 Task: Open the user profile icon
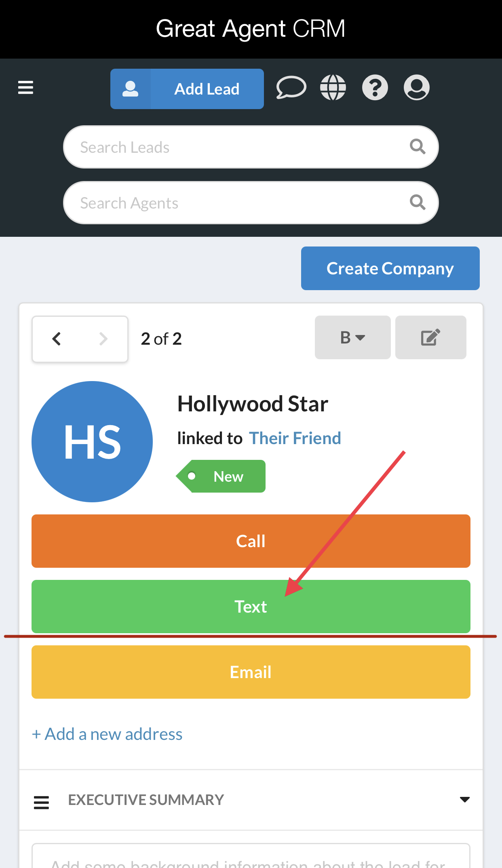tap(416, 88)
